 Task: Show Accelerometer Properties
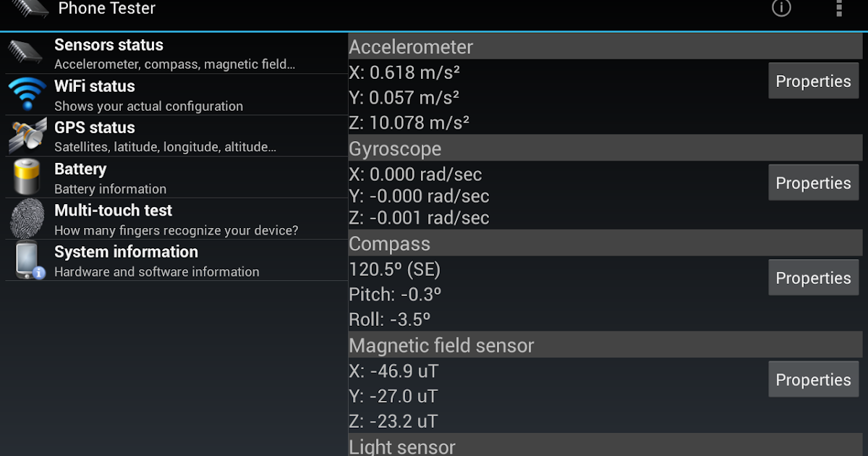click(x=813, y=81)
